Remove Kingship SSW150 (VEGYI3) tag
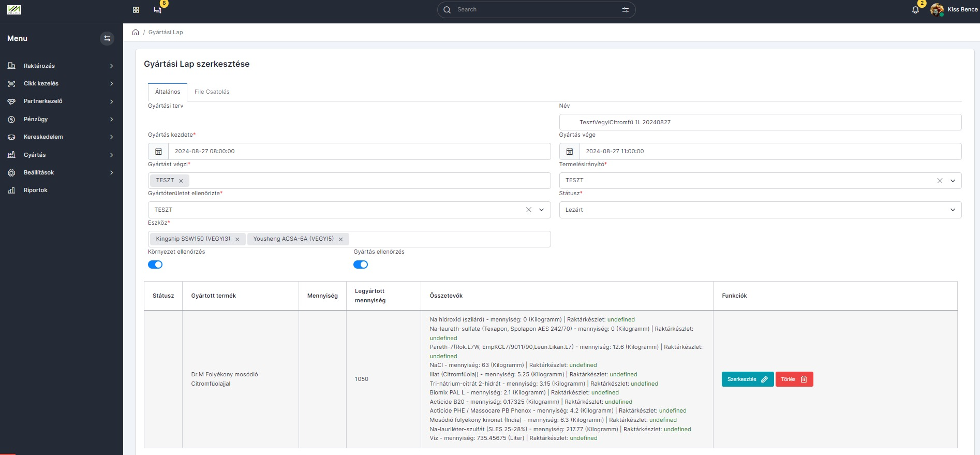 click(237, 239)
